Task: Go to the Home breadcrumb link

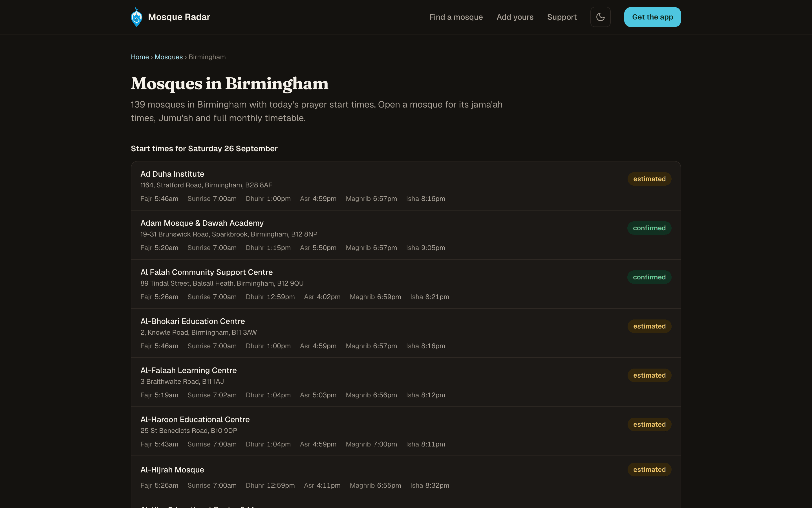Action: click(x=140, y=57)
